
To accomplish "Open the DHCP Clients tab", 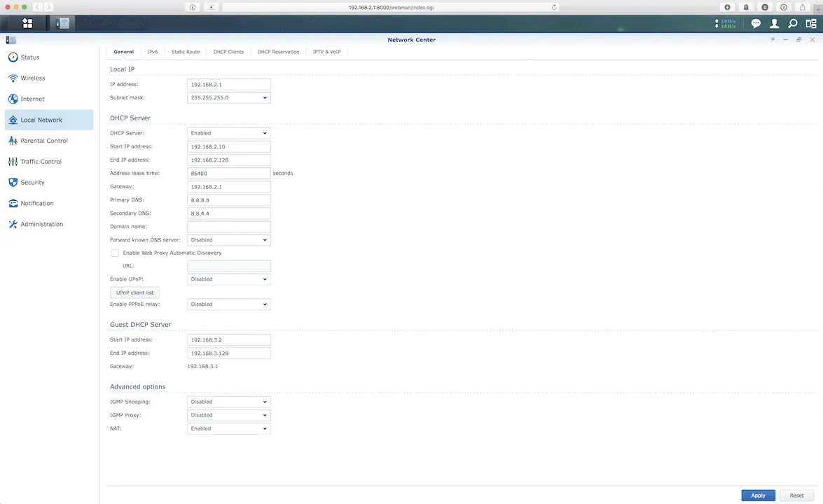I will (x=228, y=52).
